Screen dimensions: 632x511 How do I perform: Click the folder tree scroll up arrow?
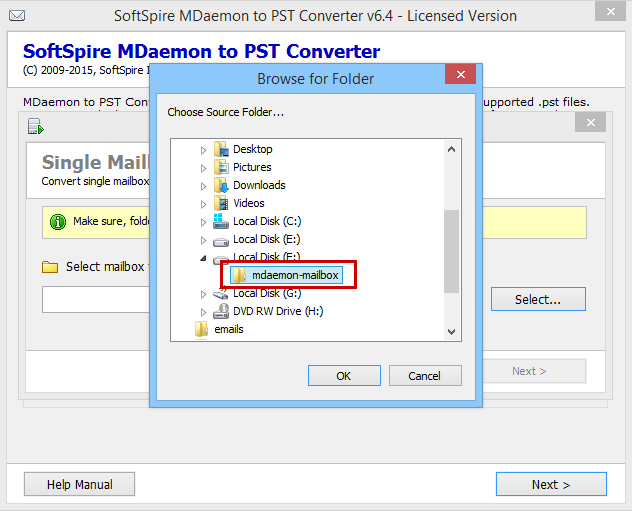(x=451, y=150)
